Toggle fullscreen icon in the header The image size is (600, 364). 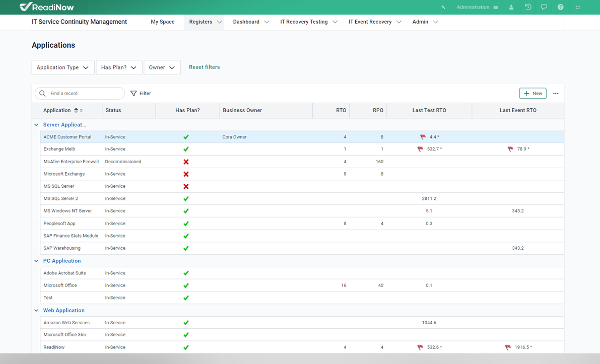point(578,7)
